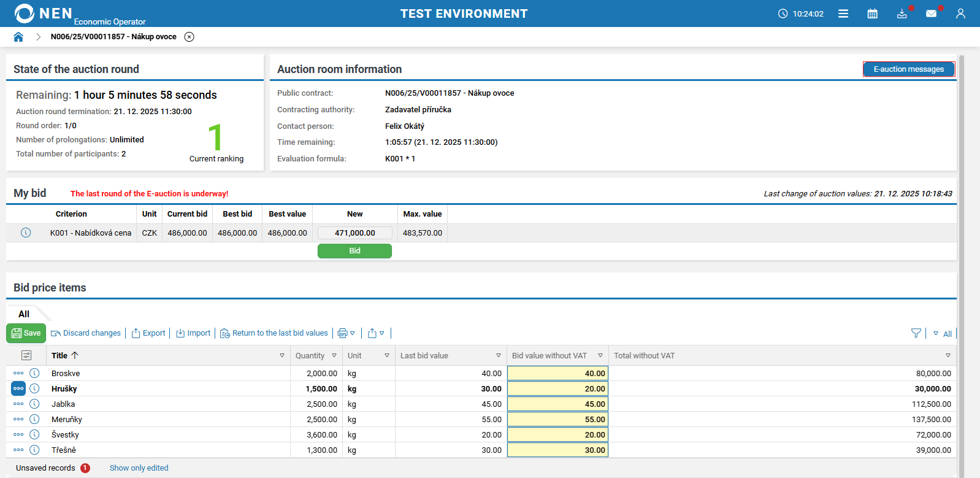Open the user profile icon
980x478 pixels.
click(x=960, y=13)
